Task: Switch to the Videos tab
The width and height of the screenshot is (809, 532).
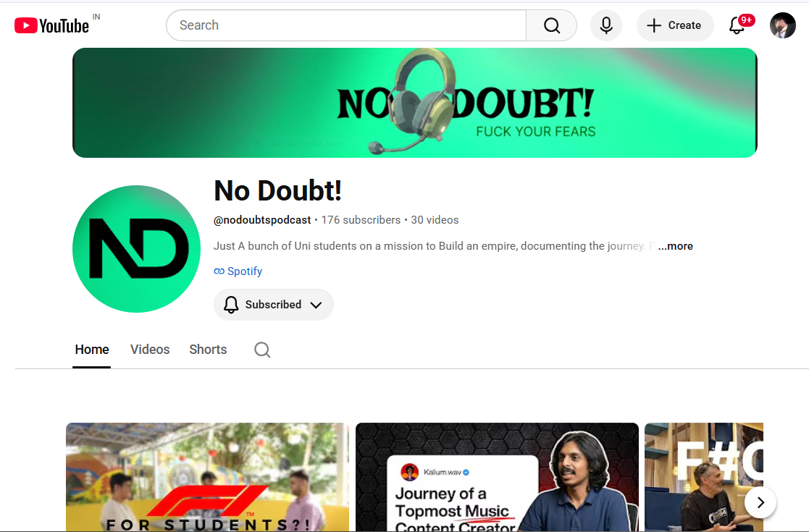Action: pos(150,350)
